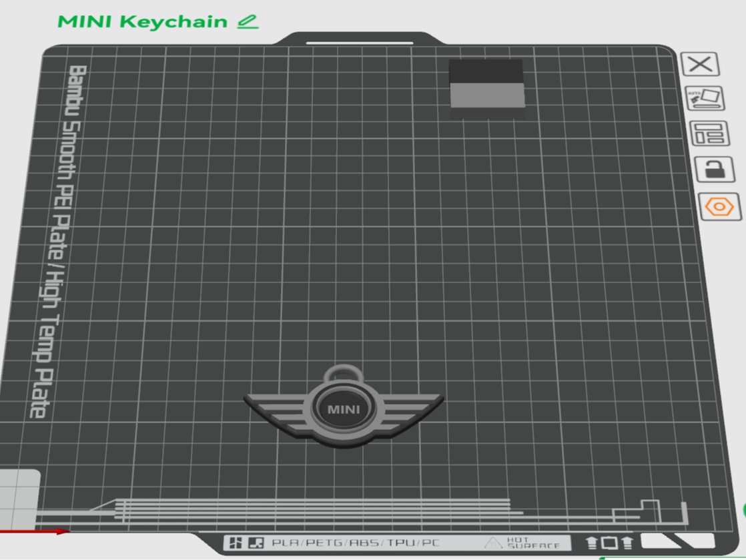Select the grey prime tower block
This screenshot has height=560, width=746.
tap(486, 89)
